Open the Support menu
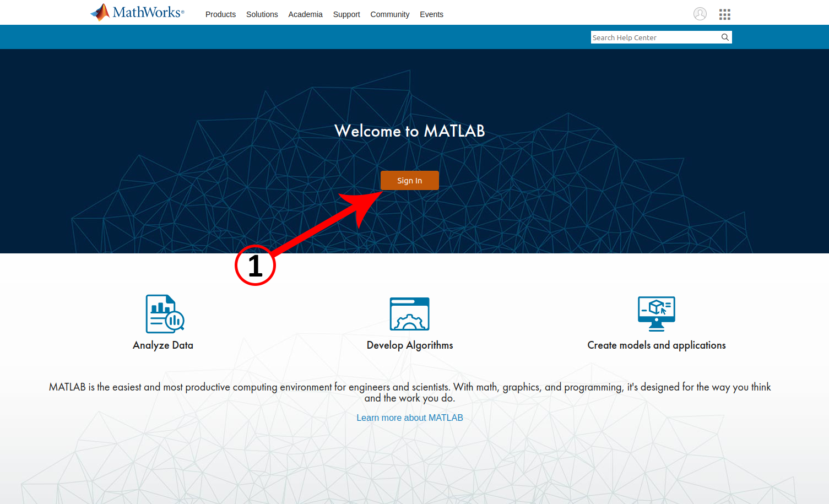The image size is (829, 504). 346,14
